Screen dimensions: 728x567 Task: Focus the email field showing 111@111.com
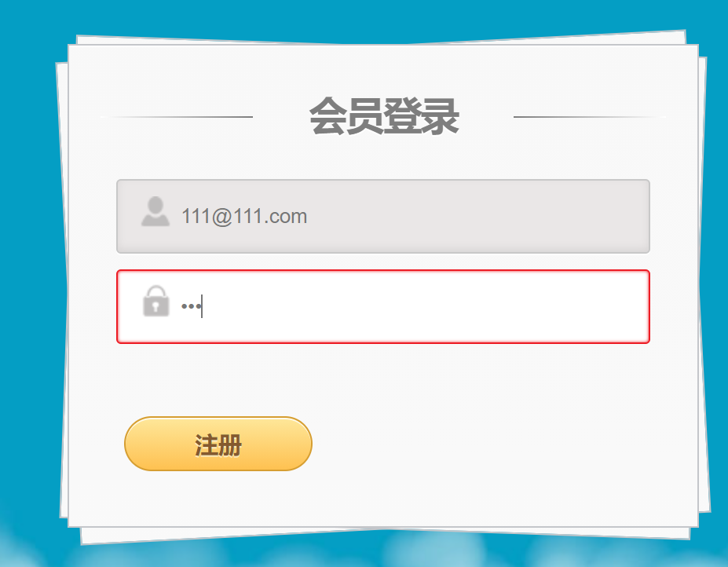pos(383,217)
